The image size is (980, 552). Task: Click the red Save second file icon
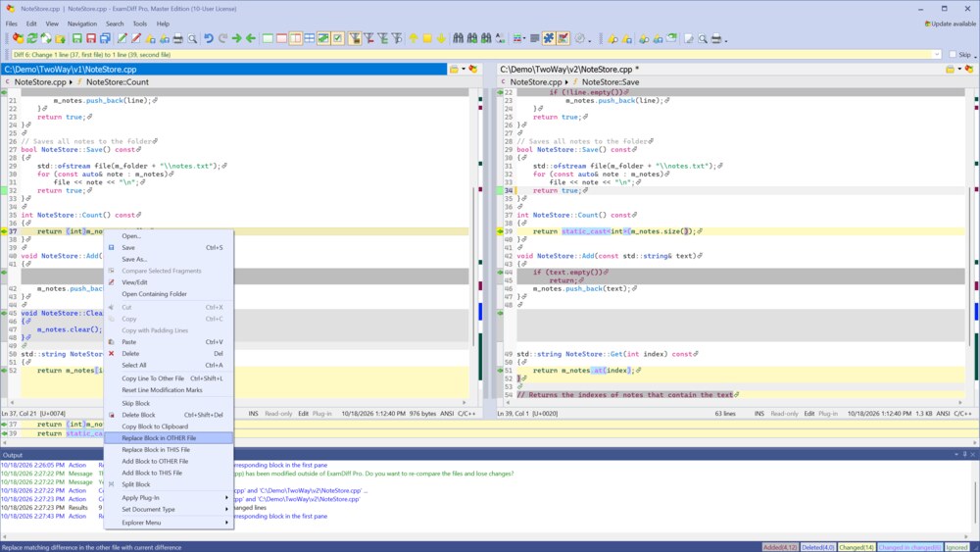(x=91, y=39)
